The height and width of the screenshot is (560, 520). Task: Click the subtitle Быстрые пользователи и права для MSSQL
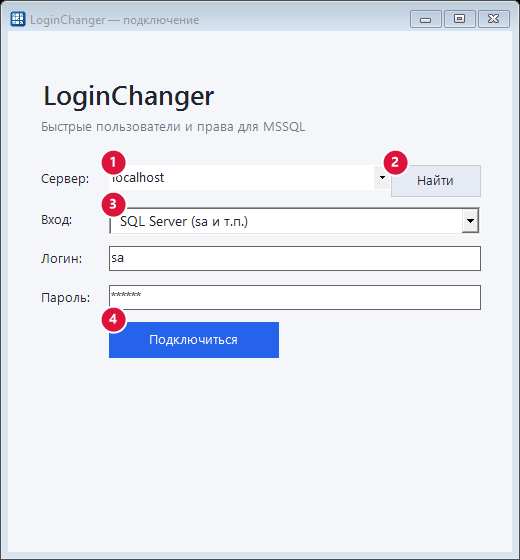[x=173, y=127]
